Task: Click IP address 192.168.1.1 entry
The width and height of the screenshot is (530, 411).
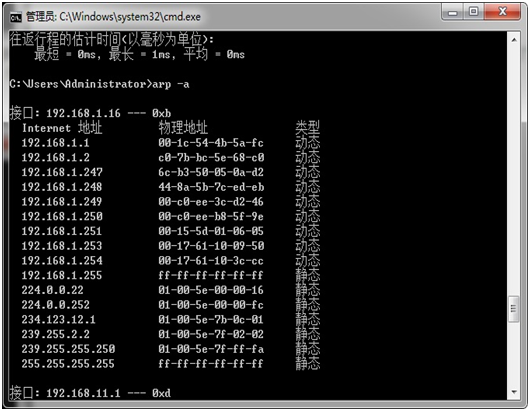Action: pyautogui.click(x=55, y=143)
